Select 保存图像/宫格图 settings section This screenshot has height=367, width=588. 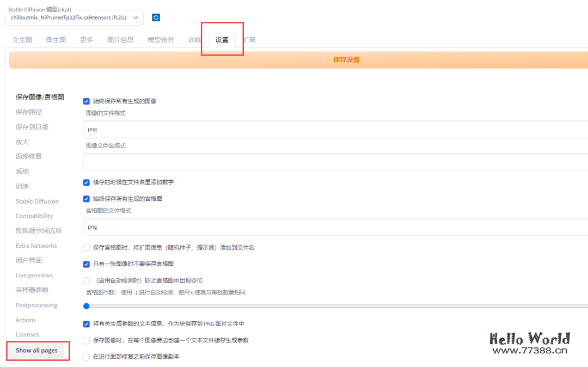[40, 97]
